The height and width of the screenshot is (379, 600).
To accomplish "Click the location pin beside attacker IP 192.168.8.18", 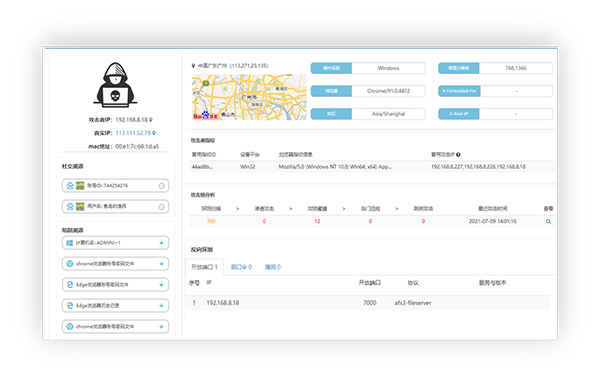I will 151,120.
